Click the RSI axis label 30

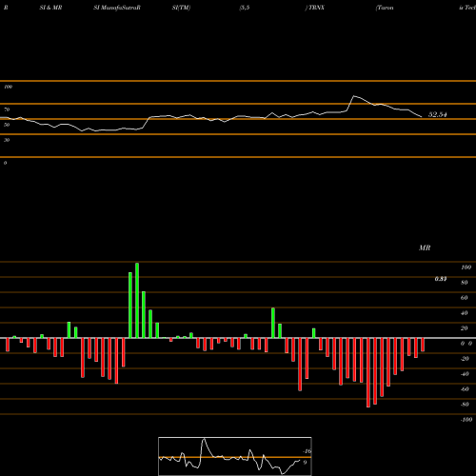(7, 140)
